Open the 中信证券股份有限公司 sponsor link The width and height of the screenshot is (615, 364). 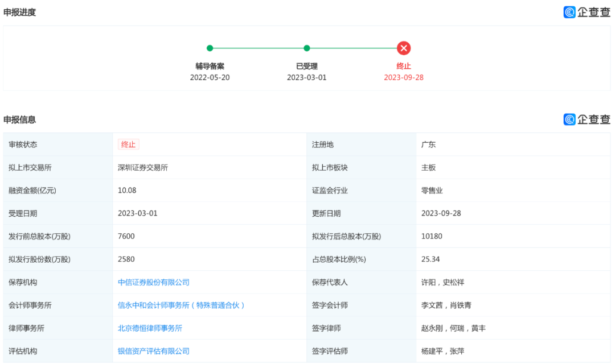pyautogui.click(x=154, y=282)
